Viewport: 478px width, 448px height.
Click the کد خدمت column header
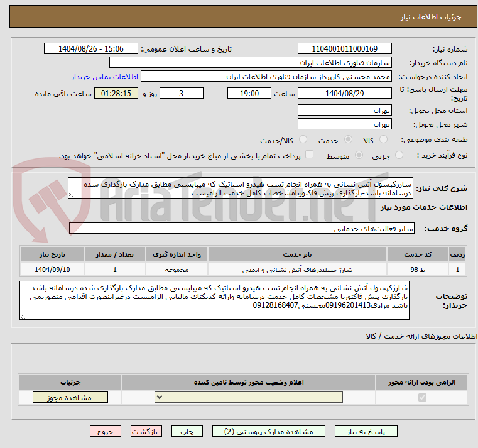[418, 254]
